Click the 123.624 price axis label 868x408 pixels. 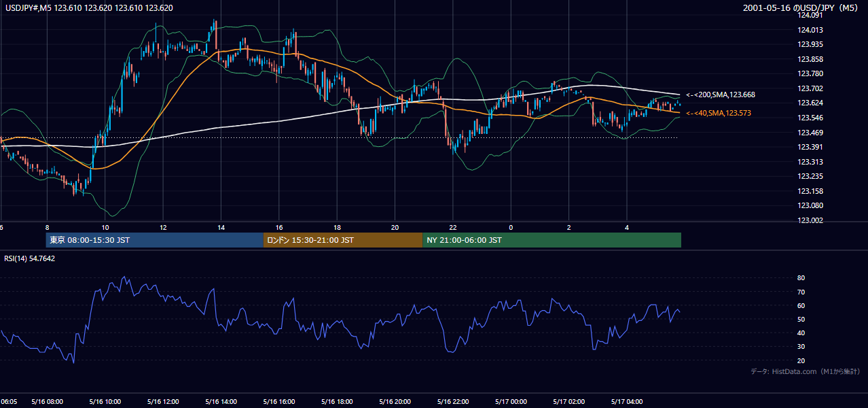[810, 103]
